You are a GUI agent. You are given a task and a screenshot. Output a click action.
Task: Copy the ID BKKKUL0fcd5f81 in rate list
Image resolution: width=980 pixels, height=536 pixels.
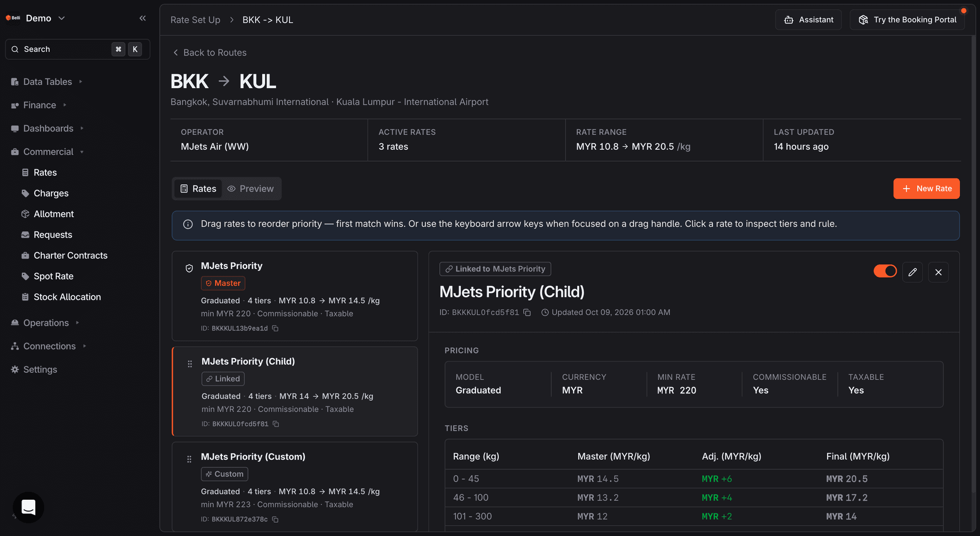(276, 424)
